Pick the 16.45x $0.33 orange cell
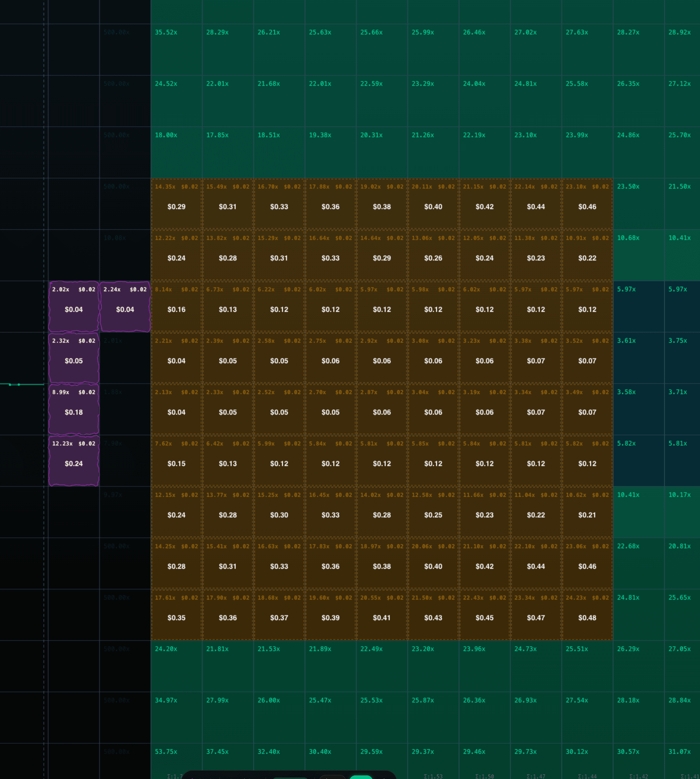Viewport: 700px width, 779px height. [330, 512]
